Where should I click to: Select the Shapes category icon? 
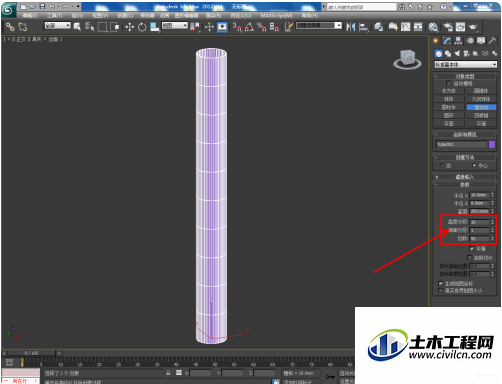pos(448,53)
